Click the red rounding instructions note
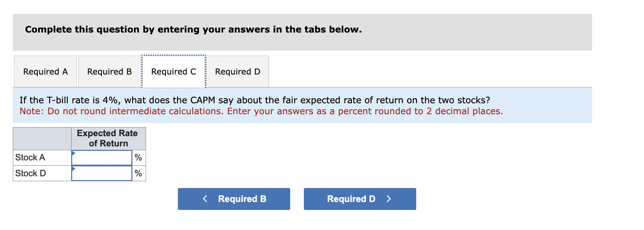 [261, 111]
